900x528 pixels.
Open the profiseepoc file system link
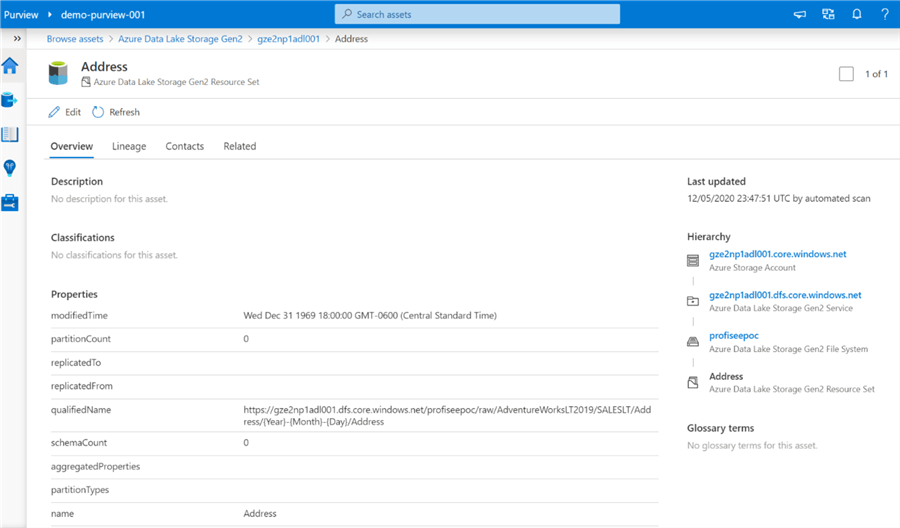[x=735, y=336]
